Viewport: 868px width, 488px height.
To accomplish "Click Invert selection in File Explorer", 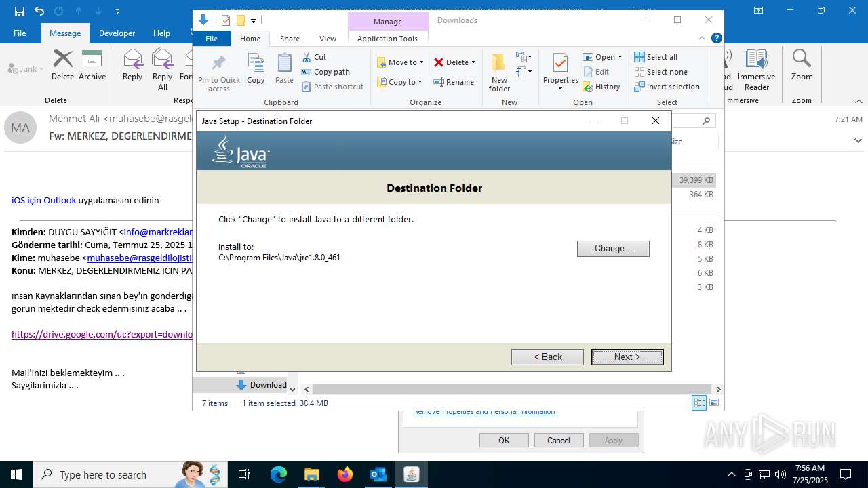I will point(667,87).
